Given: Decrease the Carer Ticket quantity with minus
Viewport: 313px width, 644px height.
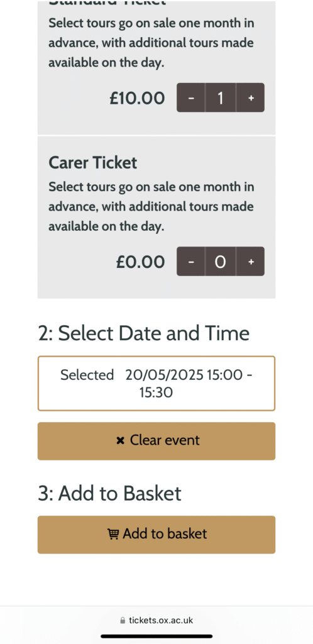Looking at the screenshot, I should click(190, 261).
